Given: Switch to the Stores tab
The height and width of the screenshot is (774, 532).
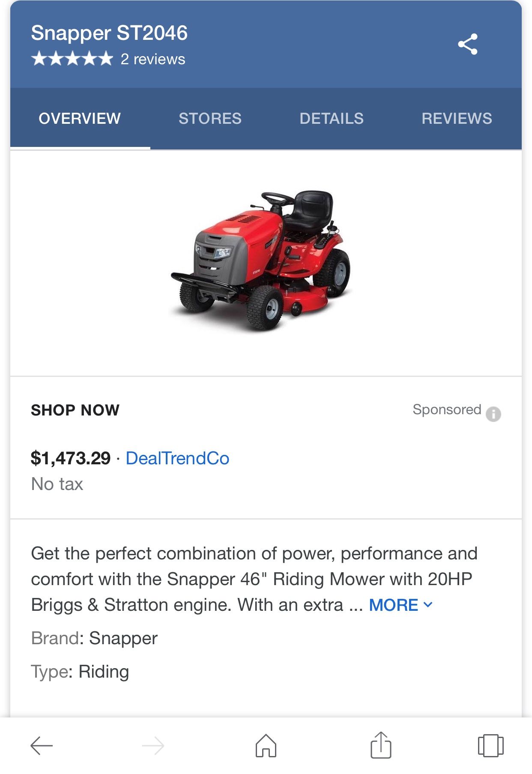Looking at the screenshot, I should pos(210,119).
